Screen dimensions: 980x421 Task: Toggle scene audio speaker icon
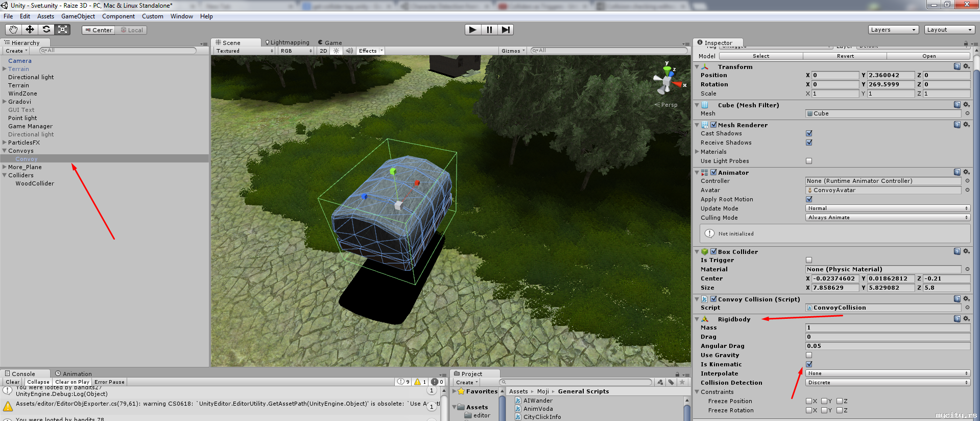tap(349, 51)
